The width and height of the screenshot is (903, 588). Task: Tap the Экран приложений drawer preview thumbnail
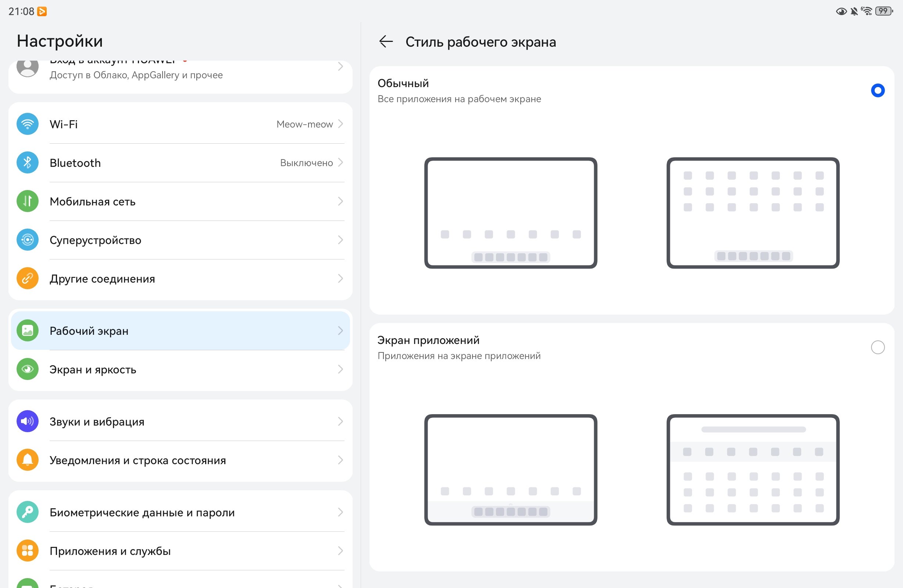(753, 470)
